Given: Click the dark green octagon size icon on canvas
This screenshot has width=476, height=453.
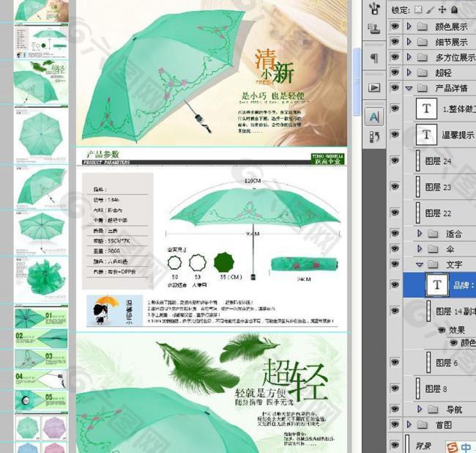Looking at the screenshot, I should click(224, 262).
